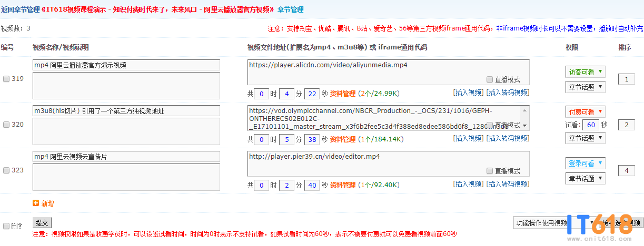
Task: Click the sort order field of row 320
Action: point(627,125)
